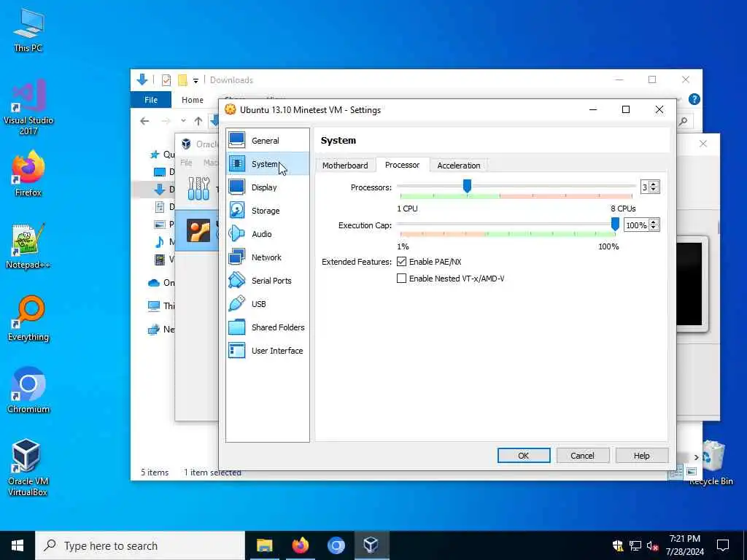Click taskbar search box
This screenshot has height=560, width=747.
[x=140, y=545]
